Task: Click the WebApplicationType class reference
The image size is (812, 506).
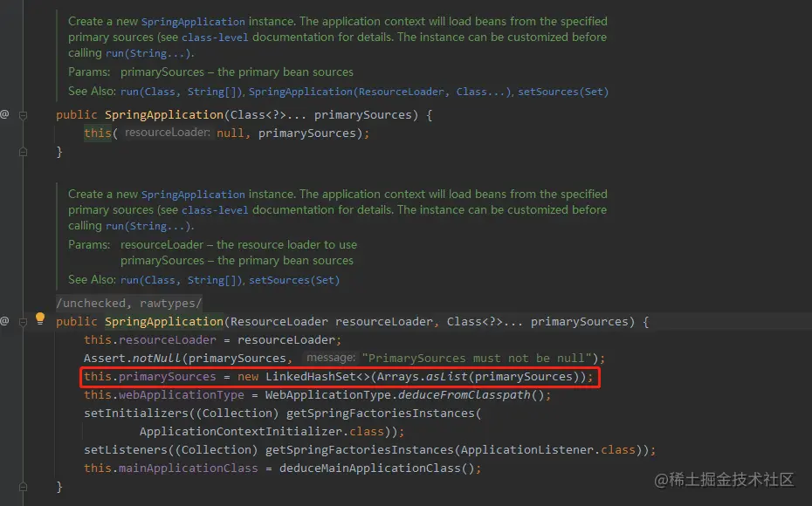Action: click(327, 394)
